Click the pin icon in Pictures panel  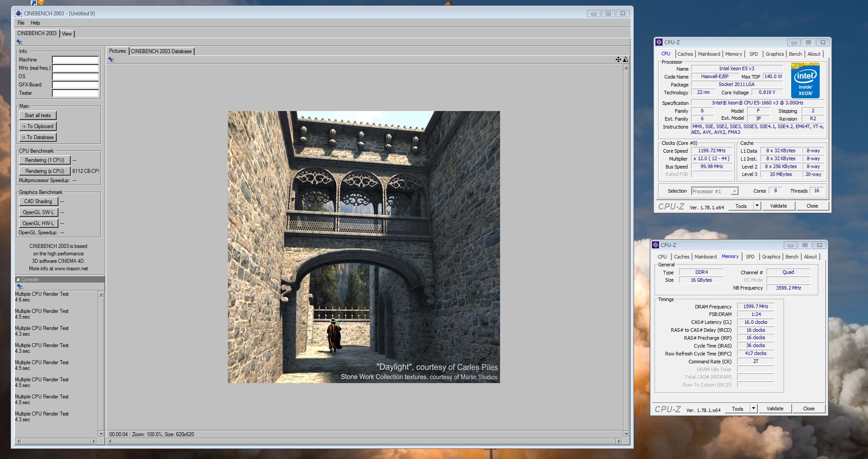tap(112, 60)
